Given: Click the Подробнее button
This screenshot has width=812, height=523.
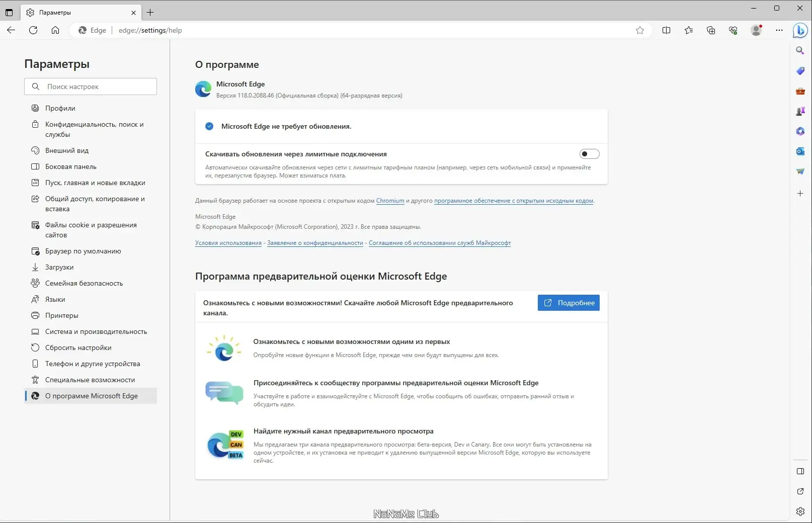Looking at the screenshot, I should click(x=569, y=303).
